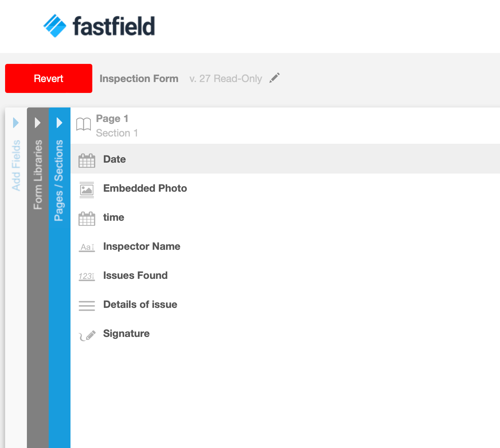Click the open book icon beside Page 1
500x448 pixels.
84,124
